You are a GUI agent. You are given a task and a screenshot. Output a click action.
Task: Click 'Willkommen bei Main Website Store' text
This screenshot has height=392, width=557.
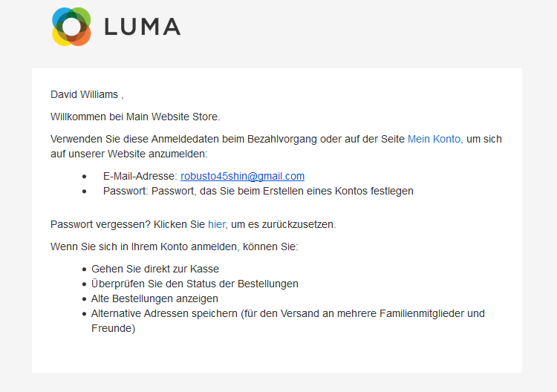[135, 117]
